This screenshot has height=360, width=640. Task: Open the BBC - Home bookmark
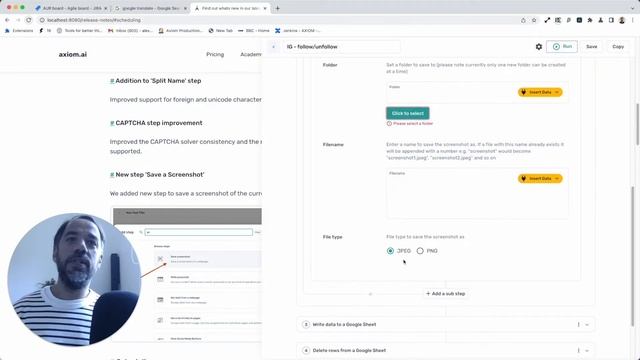point(254,31)
